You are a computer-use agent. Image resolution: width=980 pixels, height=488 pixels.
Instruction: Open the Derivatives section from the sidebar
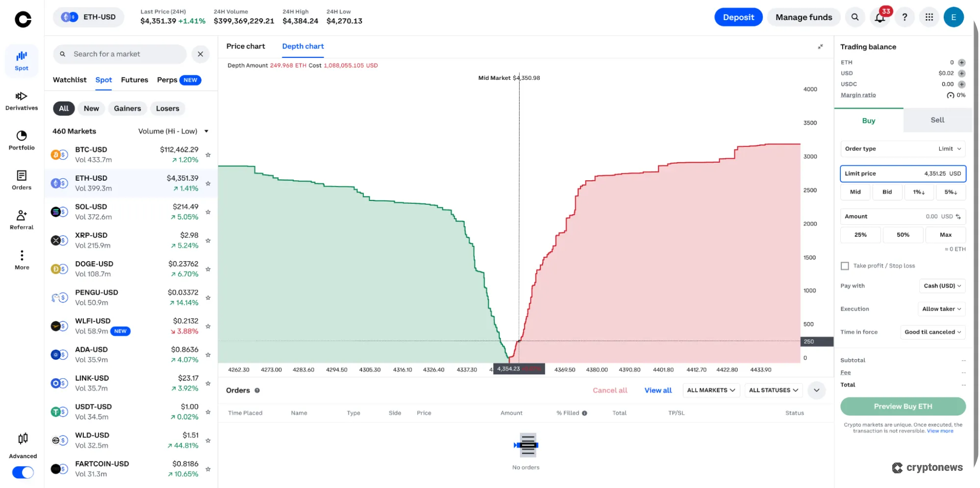tap(21, 100)
